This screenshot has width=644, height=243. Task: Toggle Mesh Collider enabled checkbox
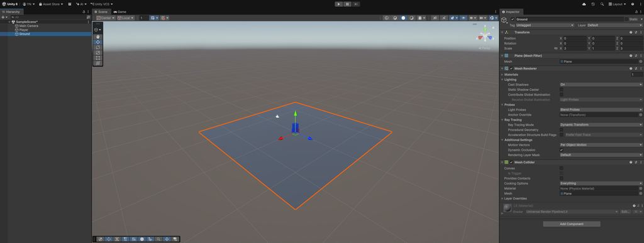tap(511, 162)
